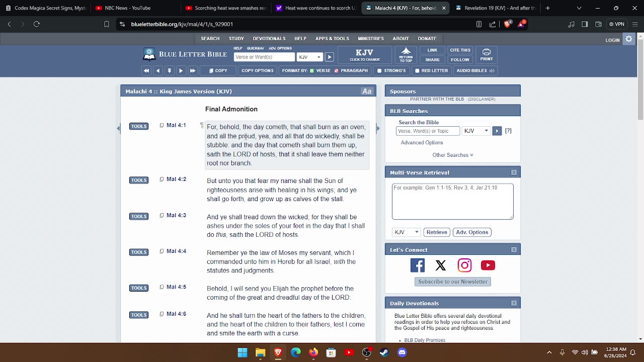Click the COPY toolbar button
The width and height of the screenshot is (644, 362).
(218, 71)
